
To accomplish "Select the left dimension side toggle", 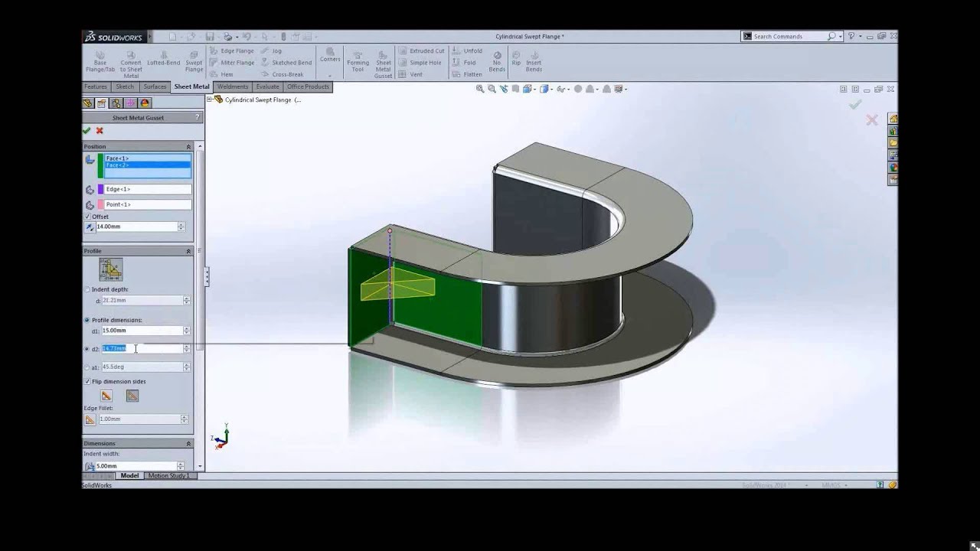I will pyautogui.click(x=106, y=396).
